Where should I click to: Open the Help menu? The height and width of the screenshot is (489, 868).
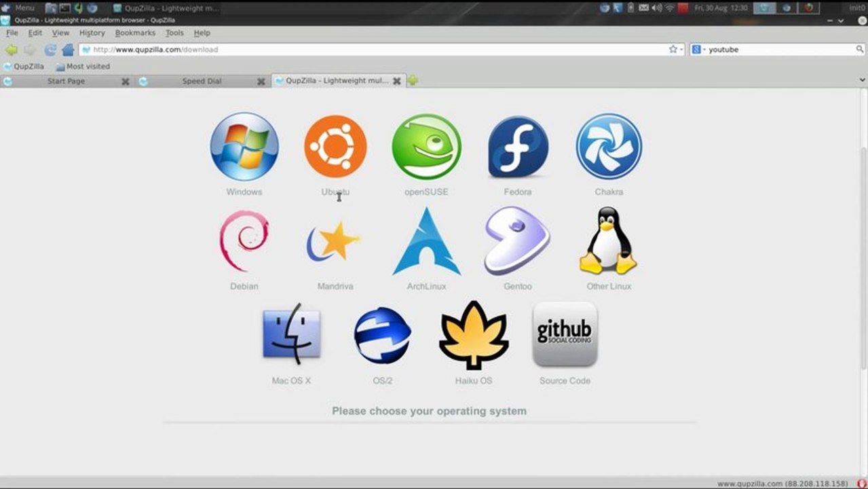click(x=202, y=33)
